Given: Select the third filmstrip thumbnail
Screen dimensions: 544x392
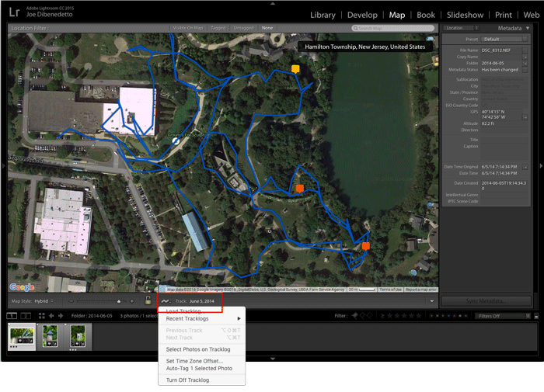Looking at the screenshot, I should pos(78,336).
